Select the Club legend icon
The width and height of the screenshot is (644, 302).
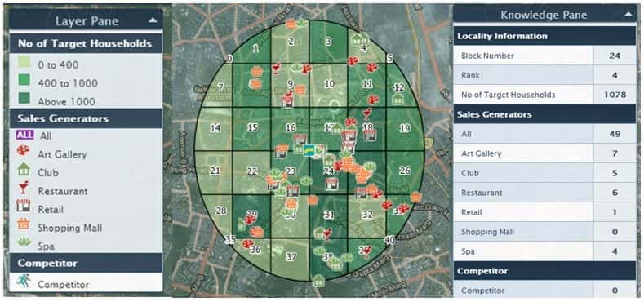[x=24, y=169]
